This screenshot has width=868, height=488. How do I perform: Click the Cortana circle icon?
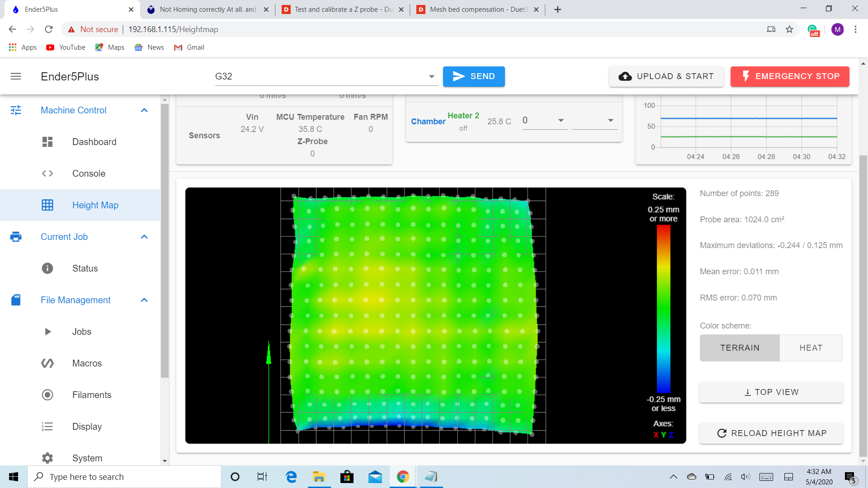point(235,477)
